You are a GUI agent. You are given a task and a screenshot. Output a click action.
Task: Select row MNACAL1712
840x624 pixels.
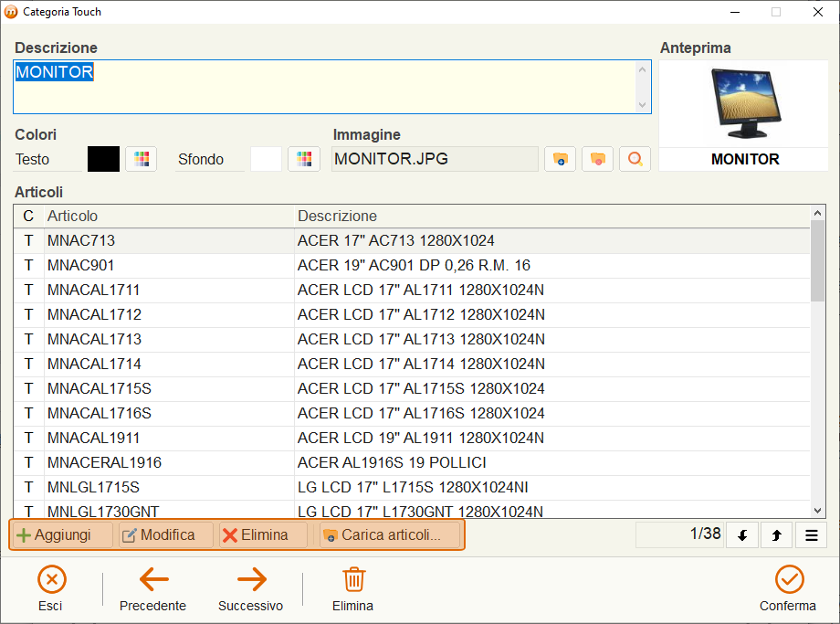(412, 314)
